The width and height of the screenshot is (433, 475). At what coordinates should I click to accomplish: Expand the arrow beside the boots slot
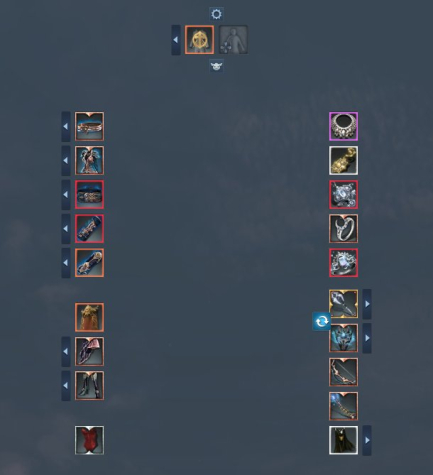point(66,385)
